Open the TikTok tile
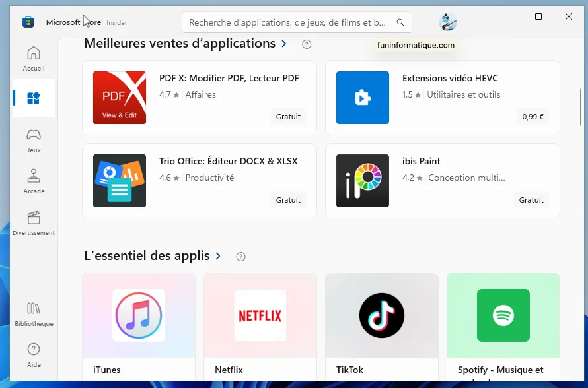The height and width of the screenshot is (388, 588). 381,315
